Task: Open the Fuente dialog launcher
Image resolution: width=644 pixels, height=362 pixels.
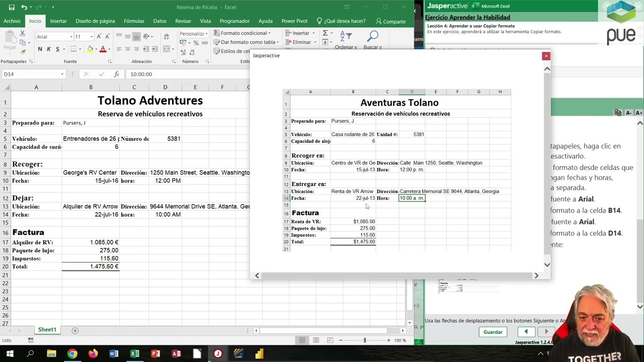Action: (110, 62)
